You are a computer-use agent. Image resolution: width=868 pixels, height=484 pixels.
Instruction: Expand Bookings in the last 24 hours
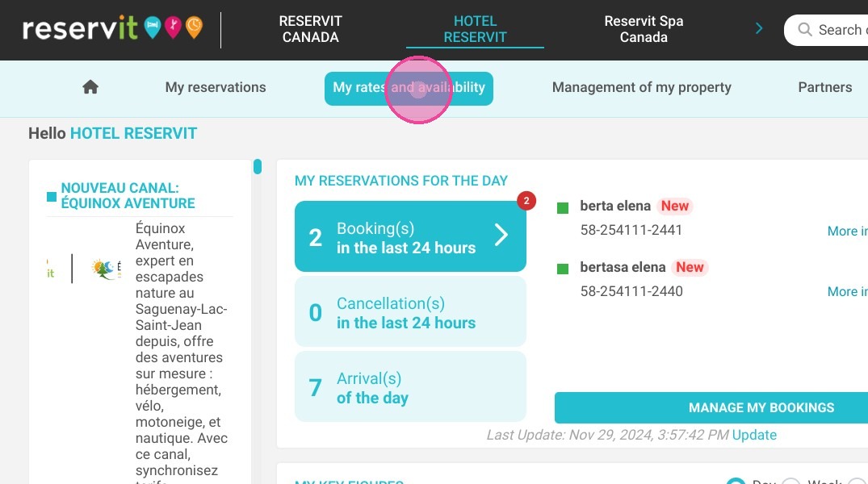(410, 236)
